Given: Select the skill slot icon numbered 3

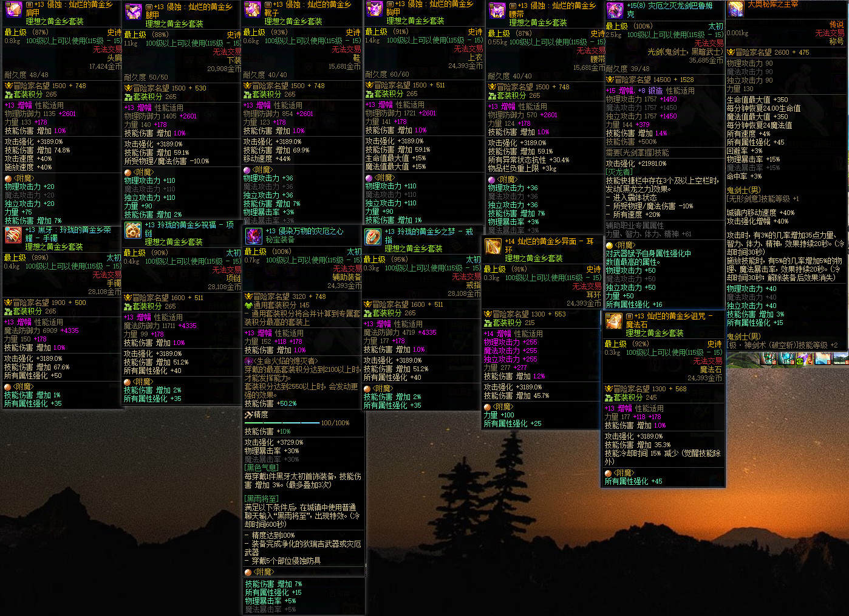Looking at the screenshot, I should tap(787, 360).
